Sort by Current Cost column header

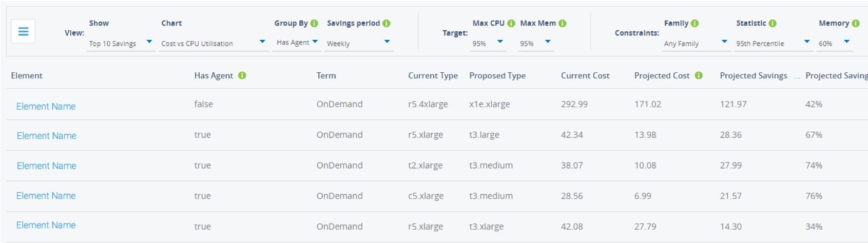[585, 75]
